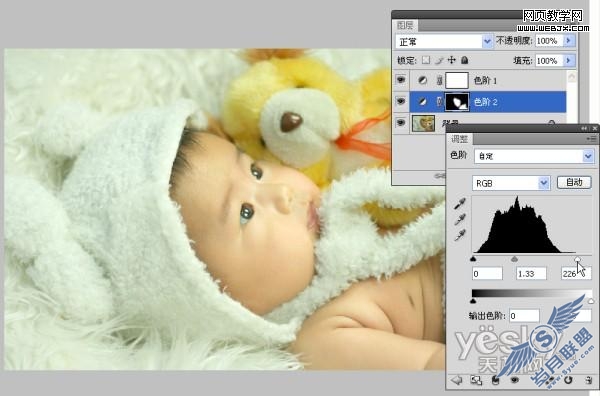Click the adjustment icon of layer 色阶 2
This screenshot has width=600, height=396.
click(x=422, y=102)
